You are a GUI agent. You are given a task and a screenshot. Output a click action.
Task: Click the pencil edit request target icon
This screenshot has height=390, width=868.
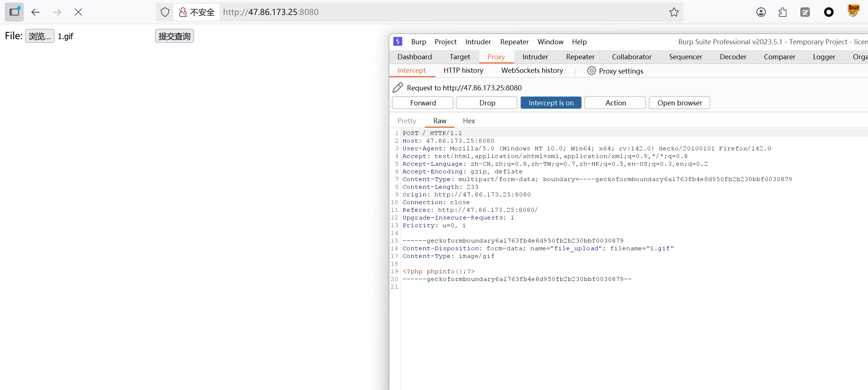click(x=398, y=88)
